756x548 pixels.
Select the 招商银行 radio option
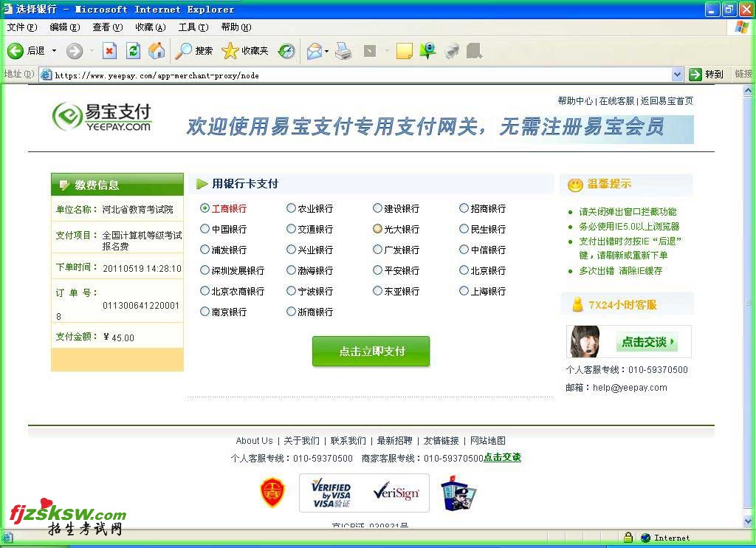click(x=464, y=208)
